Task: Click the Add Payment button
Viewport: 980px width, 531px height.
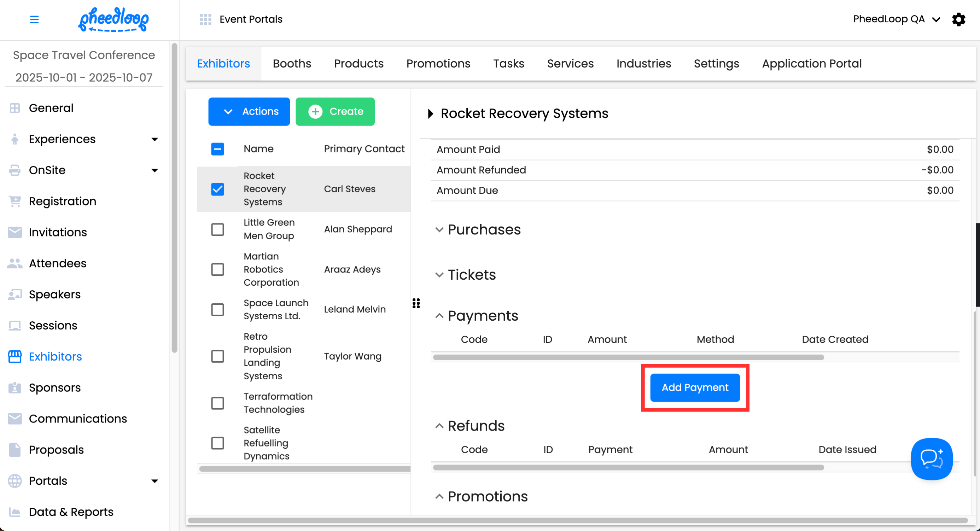Action: [695, 387]
